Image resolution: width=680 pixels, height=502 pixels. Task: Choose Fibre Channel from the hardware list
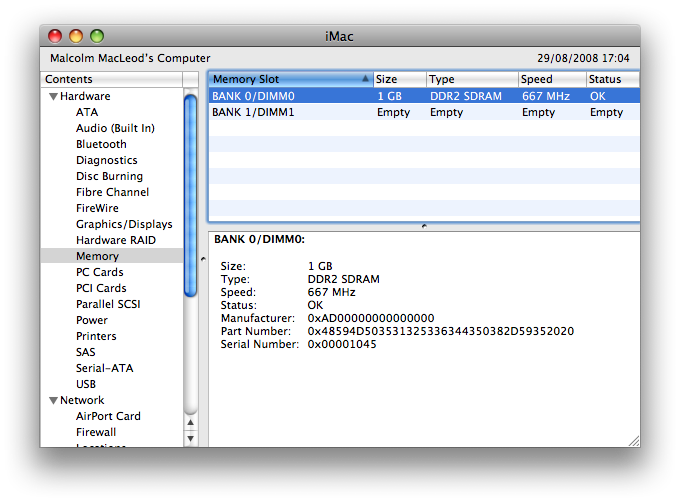click(x=112, y=192)
